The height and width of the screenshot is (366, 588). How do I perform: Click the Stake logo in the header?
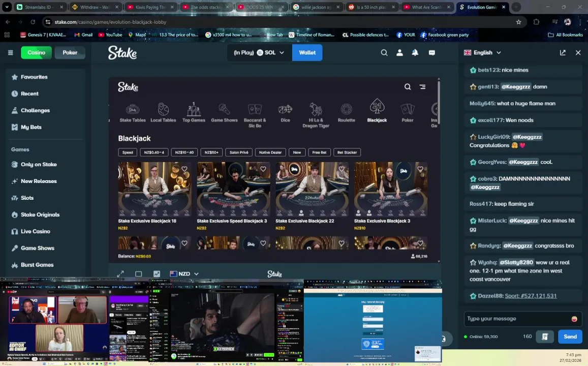122,52
